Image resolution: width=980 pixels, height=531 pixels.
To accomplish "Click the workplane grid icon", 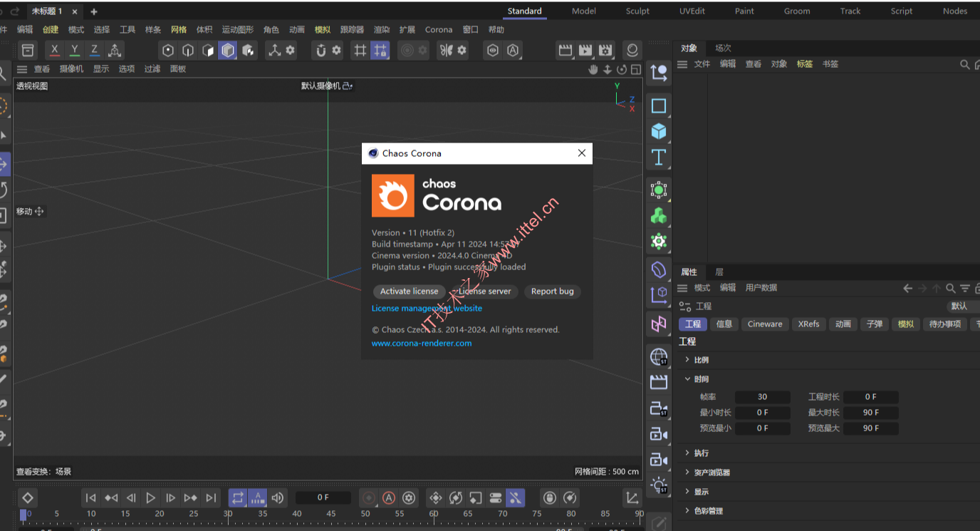I will pos(361,50).
